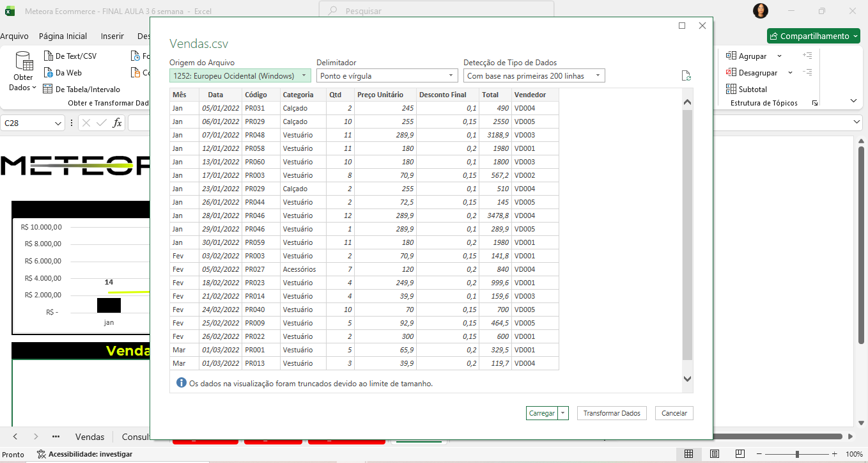Click the refresh preview icon in dialog
The width and height of the screenshot is (868, 463).
tap(686, 76)
